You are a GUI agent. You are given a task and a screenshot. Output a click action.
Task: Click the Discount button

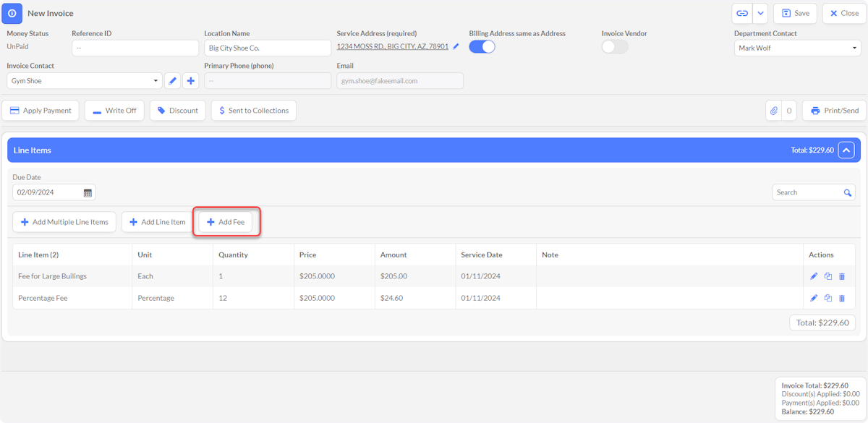(177, 111)
